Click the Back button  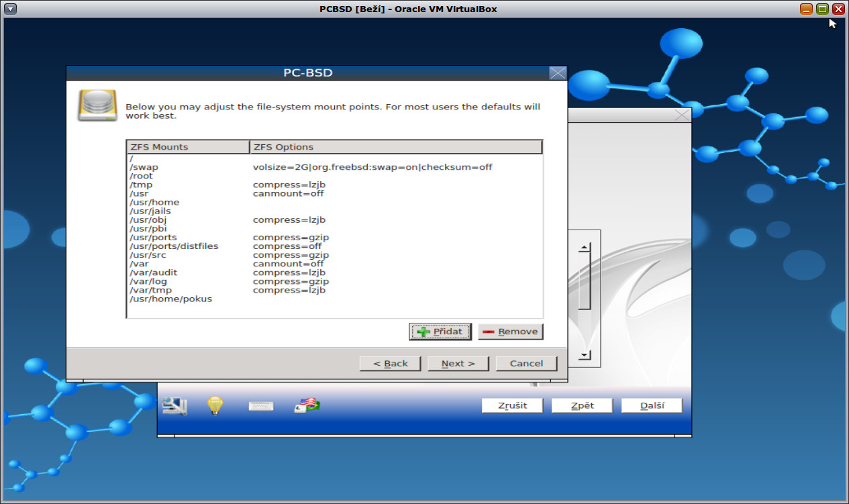click(x=390, y=363)
